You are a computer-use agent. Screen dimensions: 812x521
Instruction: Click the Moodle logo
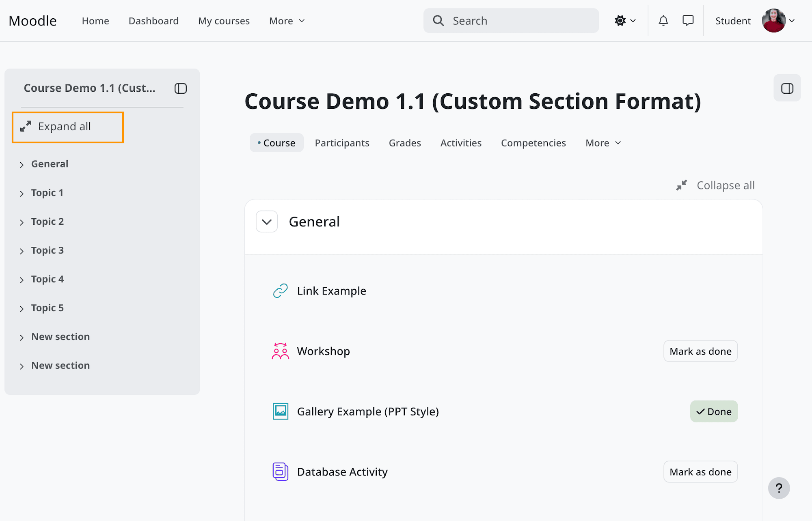[32, 21]
